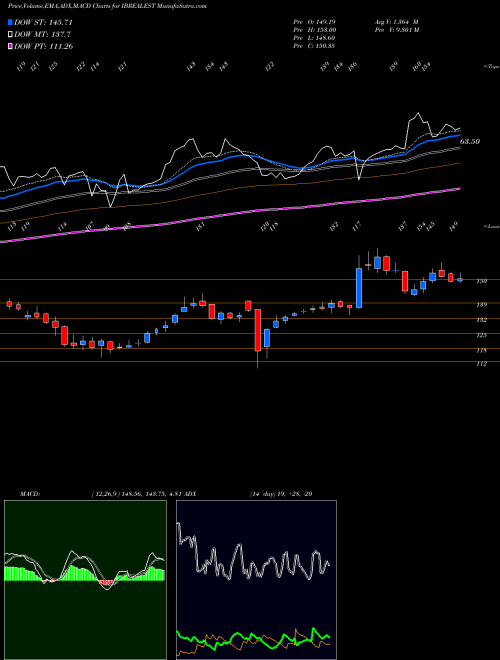The height and width of the screenshot is (660, 500).
Task: Click the 63.50 label beside EMA lines
Action: click(470, 142)
